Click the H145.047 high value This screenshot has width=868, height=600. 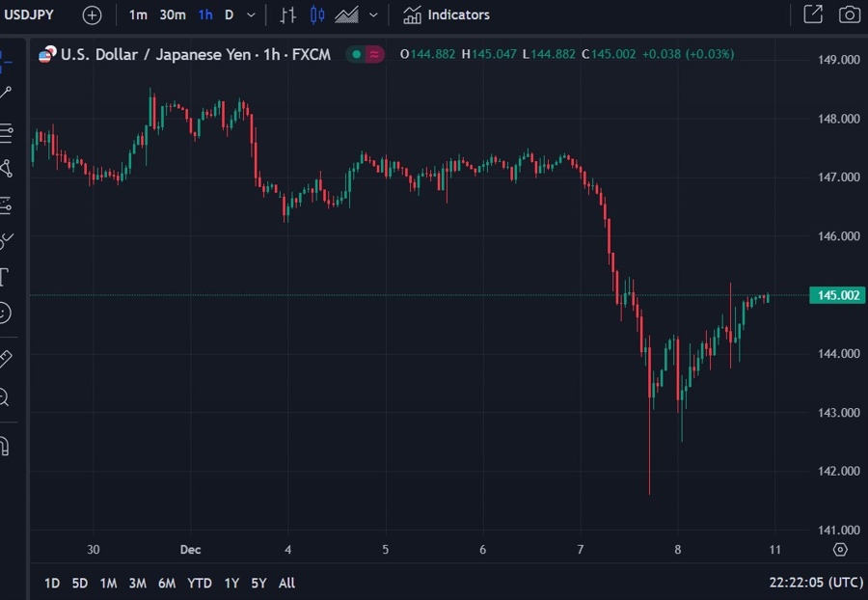coord(489,54)
